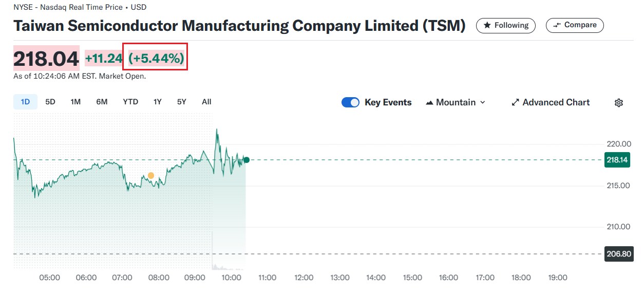Click the yellow key event dot
Viewport: 644px width, 293px height.
click(x=151, y=176)
